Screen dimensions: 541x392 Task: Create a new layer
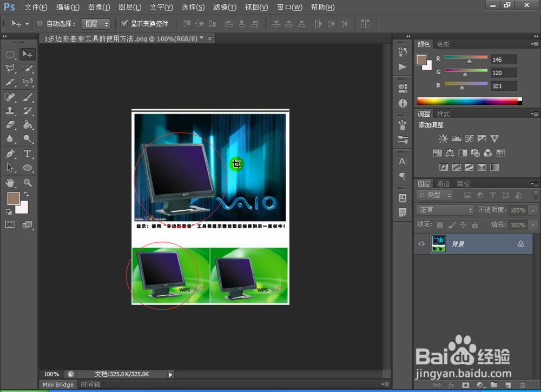point(508,385)
